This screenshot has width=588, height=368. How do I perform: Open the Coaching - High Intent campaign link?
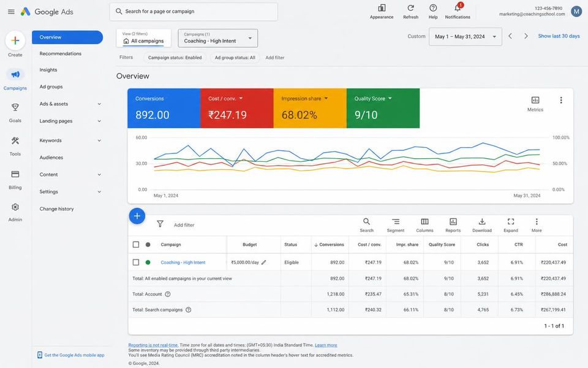(x=183, y=263)
